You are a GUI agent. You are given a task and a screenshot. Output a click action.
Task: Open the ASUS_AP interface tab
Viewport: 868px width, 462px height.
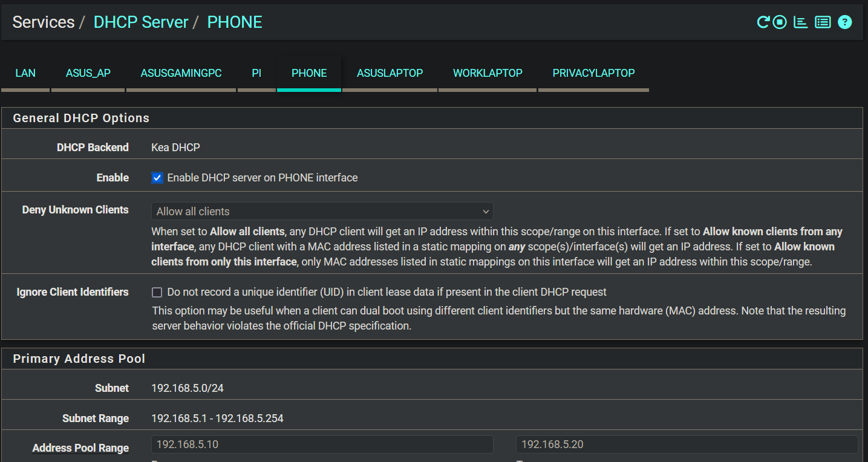88,73
